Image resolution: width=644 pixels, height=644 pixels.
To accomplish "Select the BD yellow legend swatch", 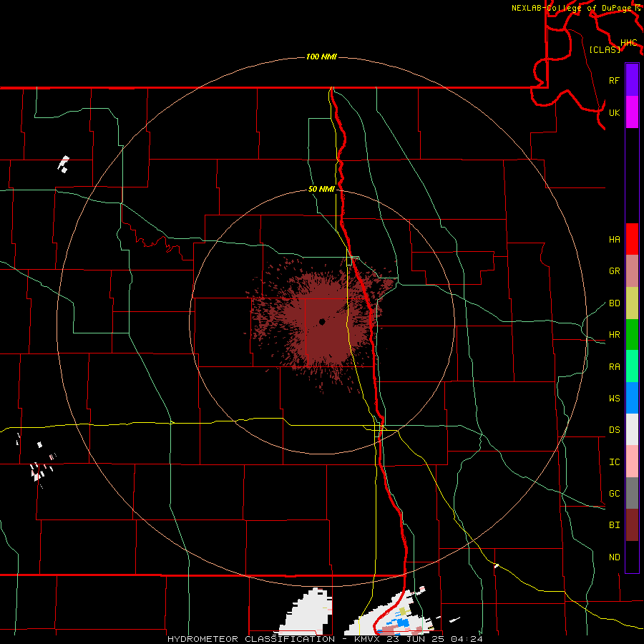I will [x=632, y=303].
